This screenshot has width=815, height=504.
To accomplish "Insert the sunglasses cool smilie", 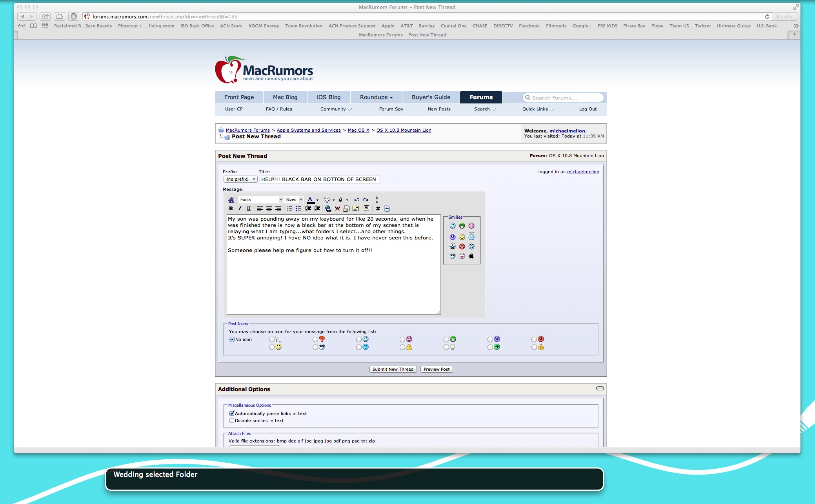I will pyautogui.click(x=453, y=256).
